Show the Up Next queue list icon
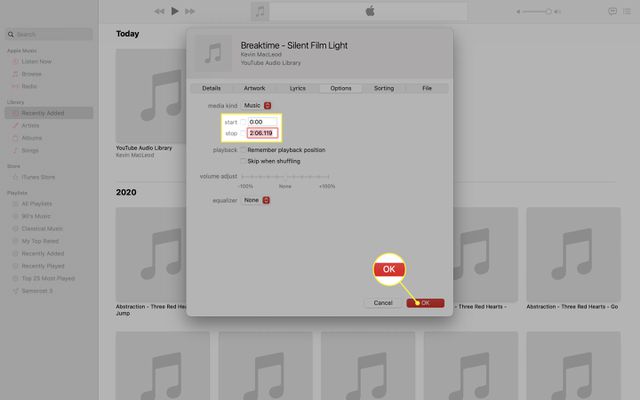Screen dimensions: 640x400 [x=627, y=11]
